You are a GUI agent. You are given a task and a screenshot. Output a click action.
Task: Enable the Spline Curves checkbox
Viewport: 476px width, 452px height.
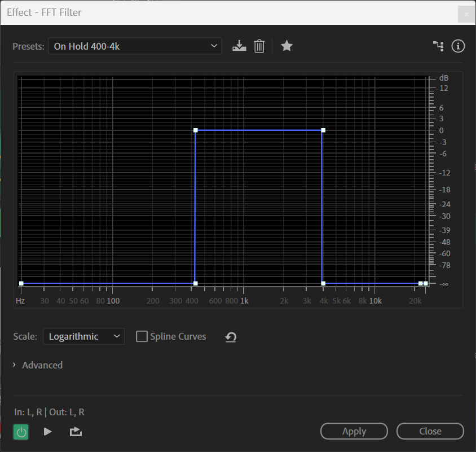[142, 337]
